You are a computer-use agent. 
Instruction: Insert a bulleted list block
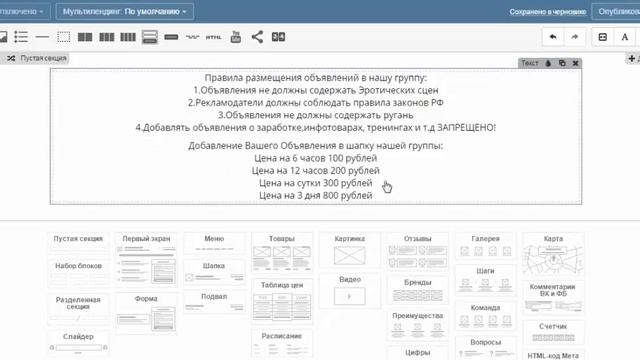coord(21,37)
